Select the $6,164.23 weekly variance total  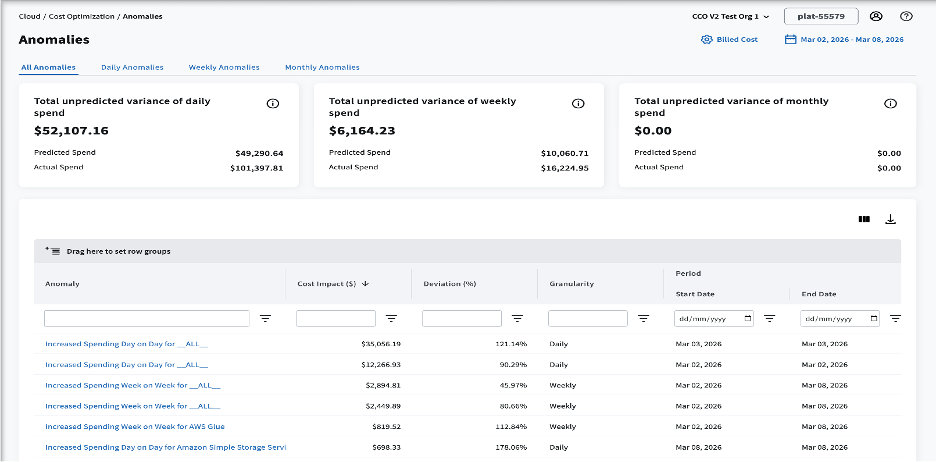(362, 131)
